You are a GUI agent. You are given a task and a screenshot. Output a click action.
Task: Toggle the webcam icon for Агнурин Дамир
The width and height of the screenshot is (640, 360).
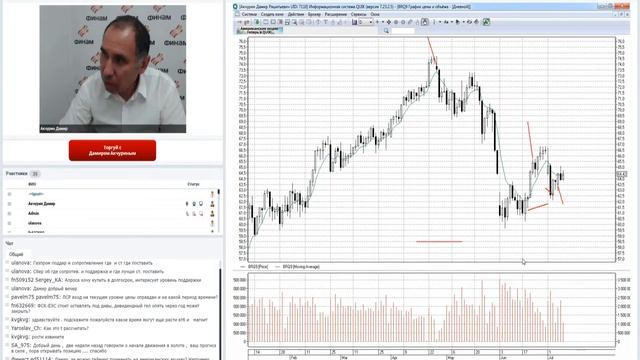[194, 204]
